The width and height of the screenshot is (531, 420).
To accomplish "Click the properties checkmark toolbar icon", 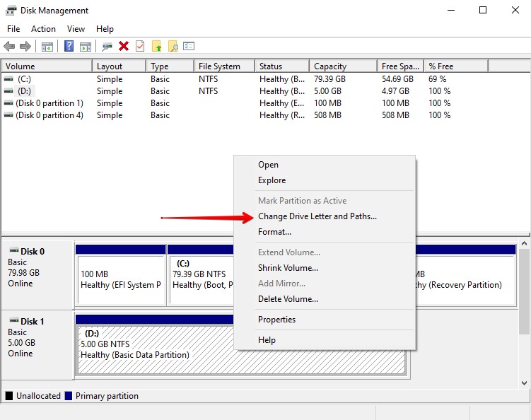I will (140, 46).
